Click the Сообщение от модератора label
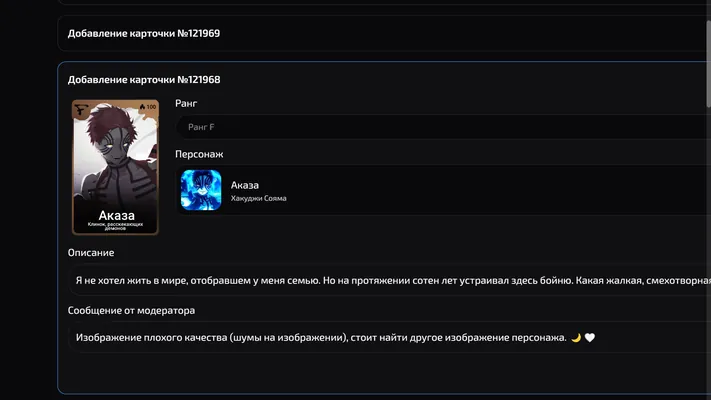The height and width of the screenshot is (400, 711). coord(131,311)
